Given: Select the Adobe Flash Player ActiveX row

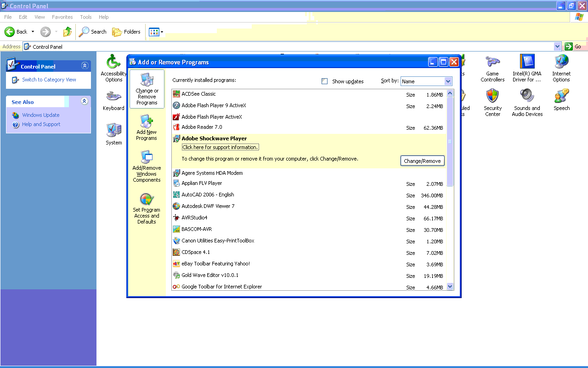Looking at the screenshot, I should coord(309,117).
